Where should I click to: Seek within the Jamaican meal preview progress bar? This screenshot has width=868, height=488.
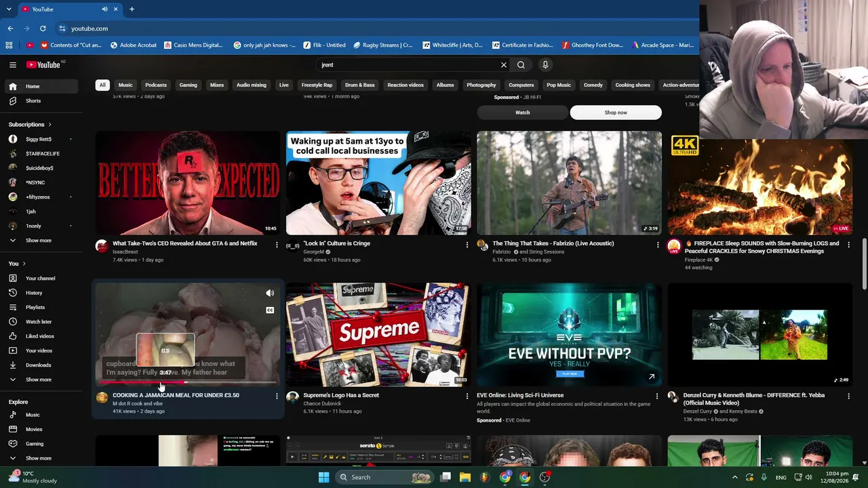pos(188,382)
